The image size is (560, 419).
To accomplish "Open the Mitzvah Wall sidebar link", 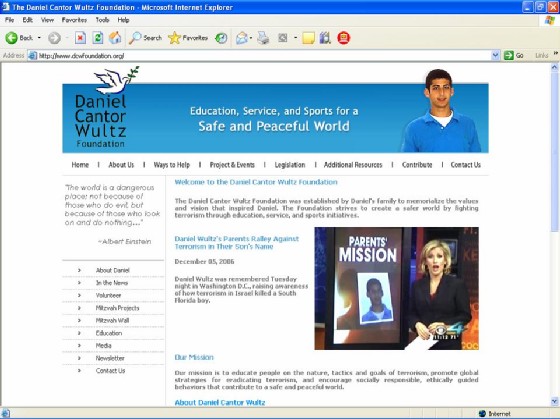I will click(x=112, y=320).
